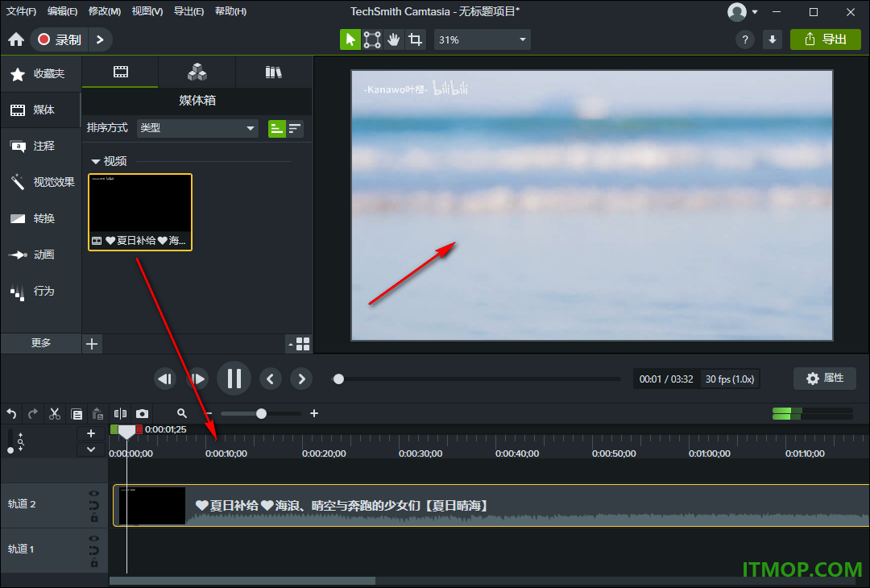This screenshot has height=588, width=870.
Task: Expand the track options chevron
Action: pos(91,449)
